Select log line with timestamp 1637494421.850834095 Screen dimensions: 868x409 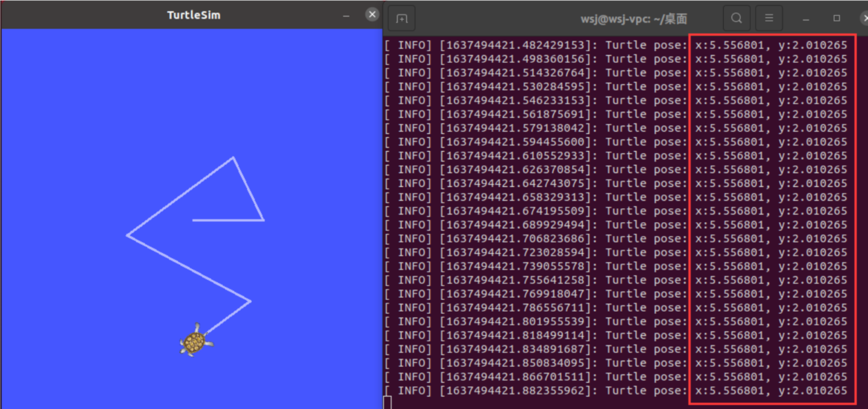coord(616,363)
